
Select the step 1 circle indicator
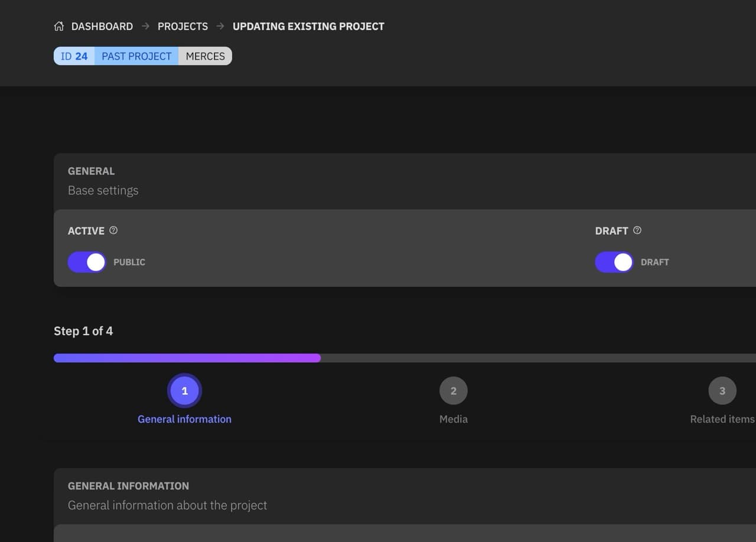[x=184, y=391]
